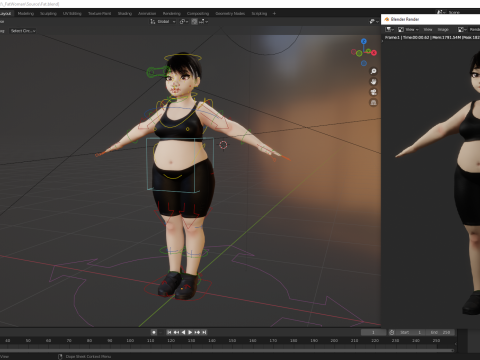The image size is (480, 360).
Task: Switch to the Modeling workspace tab
Action: tap(26, 14)
